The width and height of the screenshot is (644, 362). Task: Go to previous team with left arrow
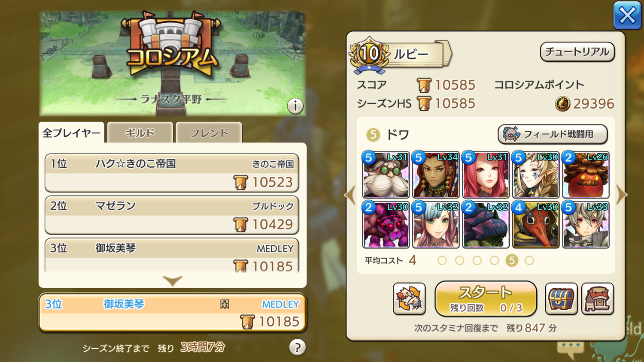(350, 195)
